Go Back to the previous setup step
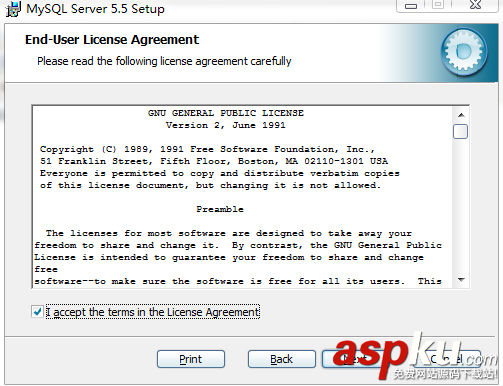 coord(282,359)
